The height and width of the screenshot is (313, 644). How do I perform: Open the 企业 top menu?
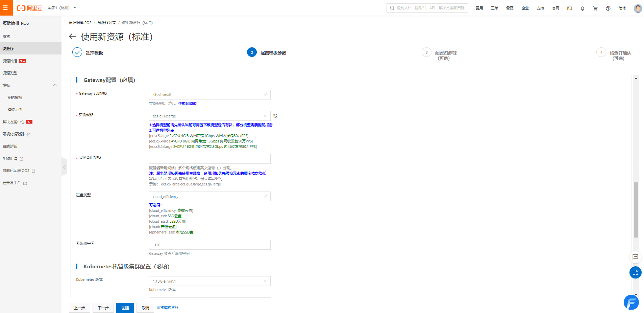525,8
